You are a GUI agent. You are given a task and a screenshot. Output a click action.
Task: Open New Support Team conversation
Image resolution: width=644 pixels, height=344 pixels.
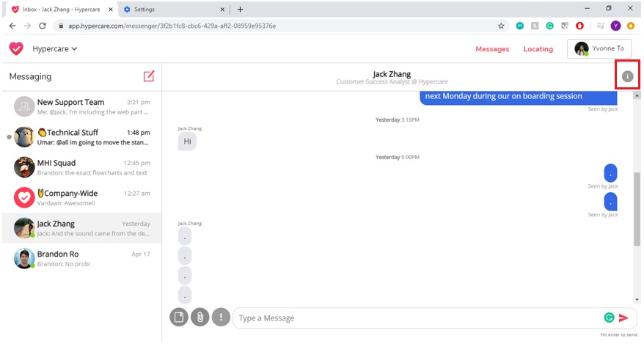(81, 106)
